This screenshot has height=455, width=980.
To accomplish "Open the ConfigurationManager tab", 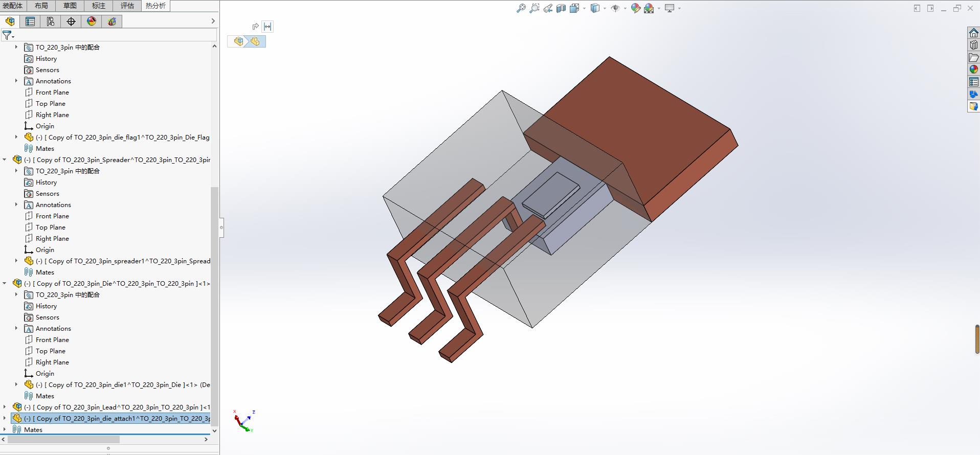I will (51, 21).
